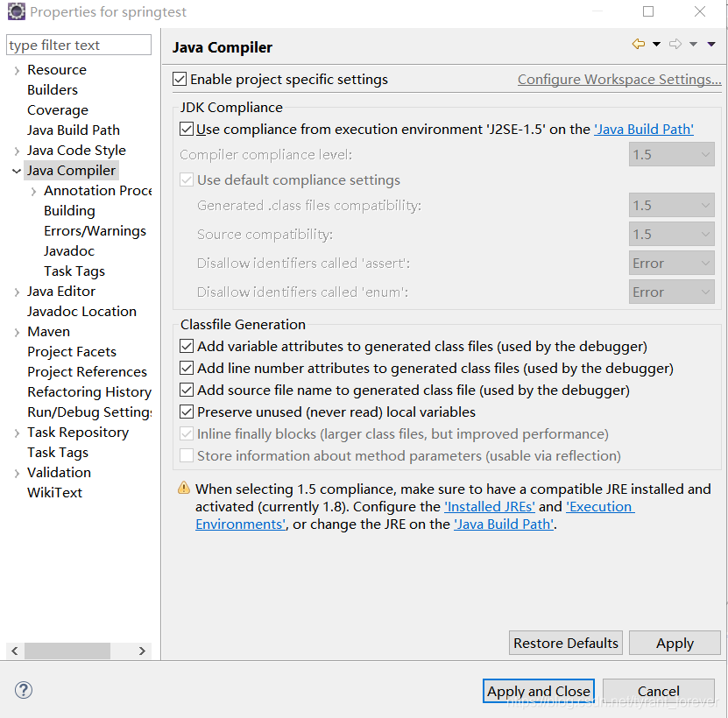728x718 pixels.
Task: Expand the Java Code Style node
Action: click(x=17, y=151)
